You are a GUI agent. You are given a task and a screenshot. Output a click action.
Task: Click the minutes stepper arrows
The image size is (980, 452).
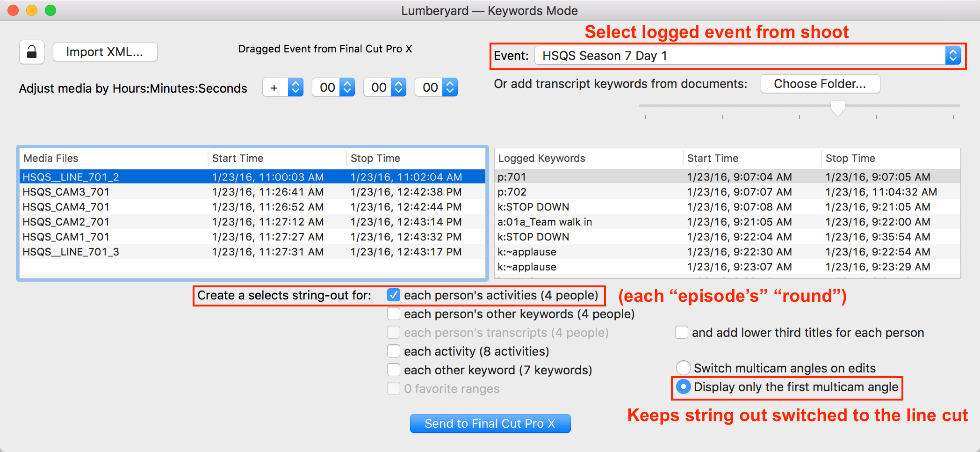click(398, 87)
